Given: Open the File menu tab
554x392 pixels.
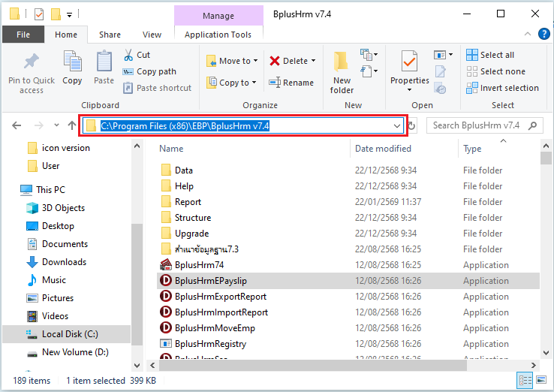Looking at the screenshot, I should click(23, 35).
